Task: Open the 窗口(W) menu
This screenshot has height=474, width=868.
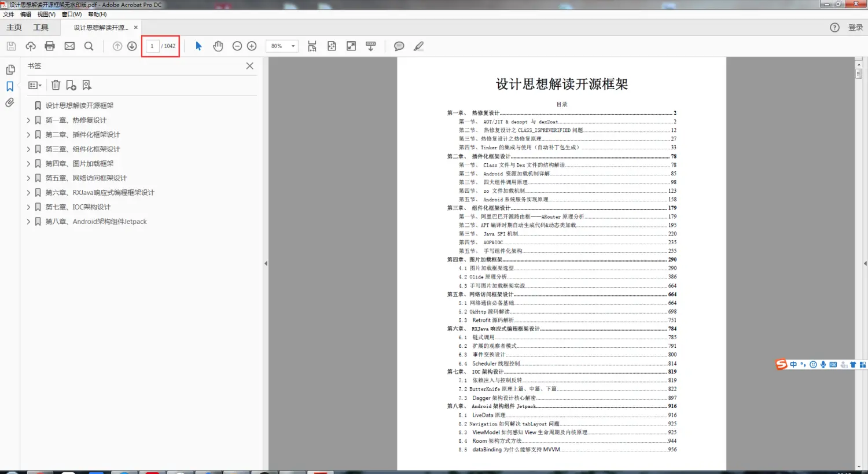Action: [x=72, y=14]
